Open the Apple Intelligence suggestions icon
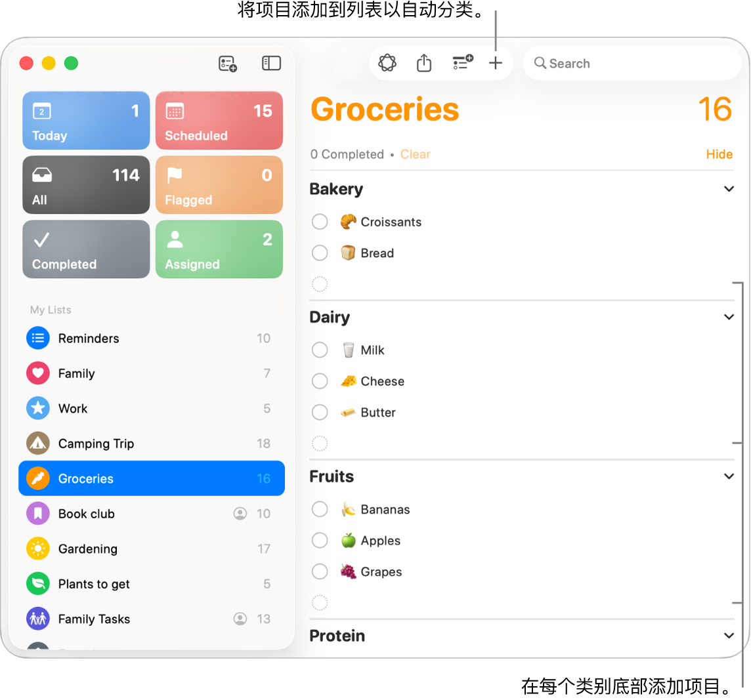This screenshot has height=700, width=751. pos(387,63)
